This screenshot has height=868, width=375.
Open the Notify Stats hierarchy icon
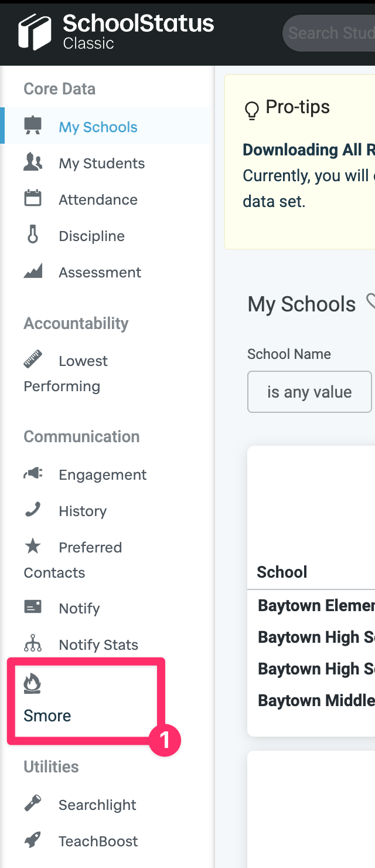pyautogui.click(x=33, y=643)
